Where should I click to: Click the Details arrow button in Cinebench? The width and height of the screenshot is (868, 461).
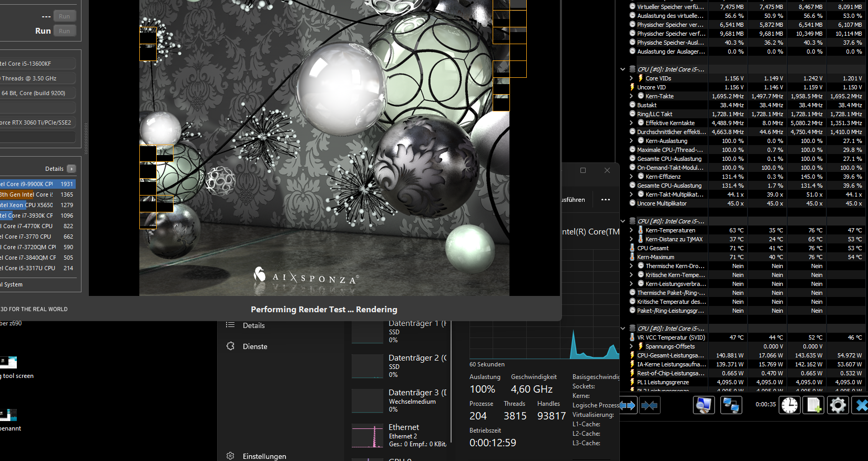click(72, 169)
